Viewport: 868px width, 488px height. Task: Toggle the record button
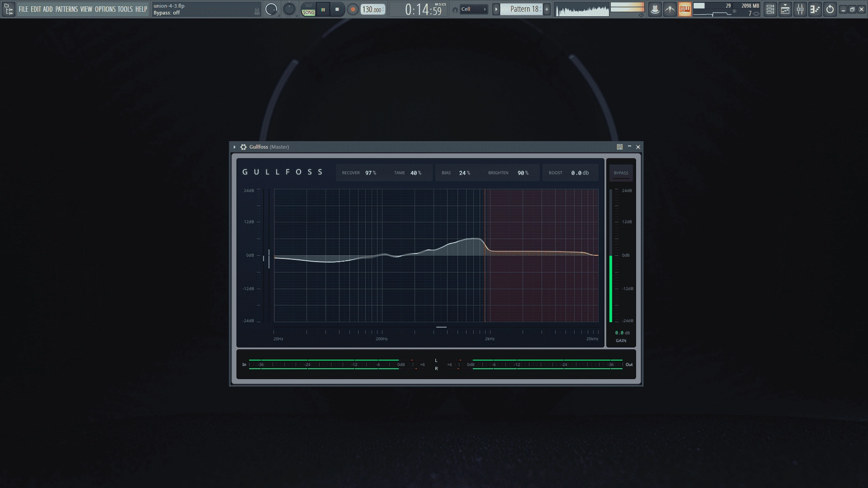[x=353, y=9]
